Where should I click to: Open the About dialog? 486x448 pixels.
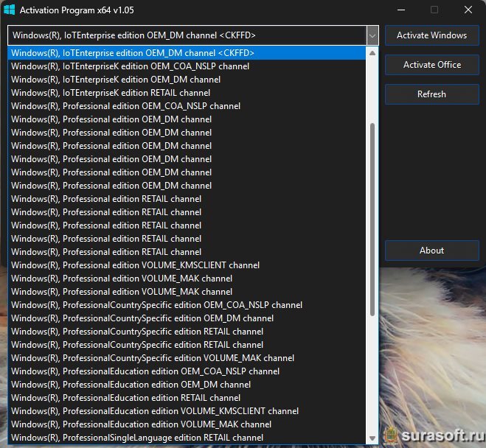(x=431, y=251)
